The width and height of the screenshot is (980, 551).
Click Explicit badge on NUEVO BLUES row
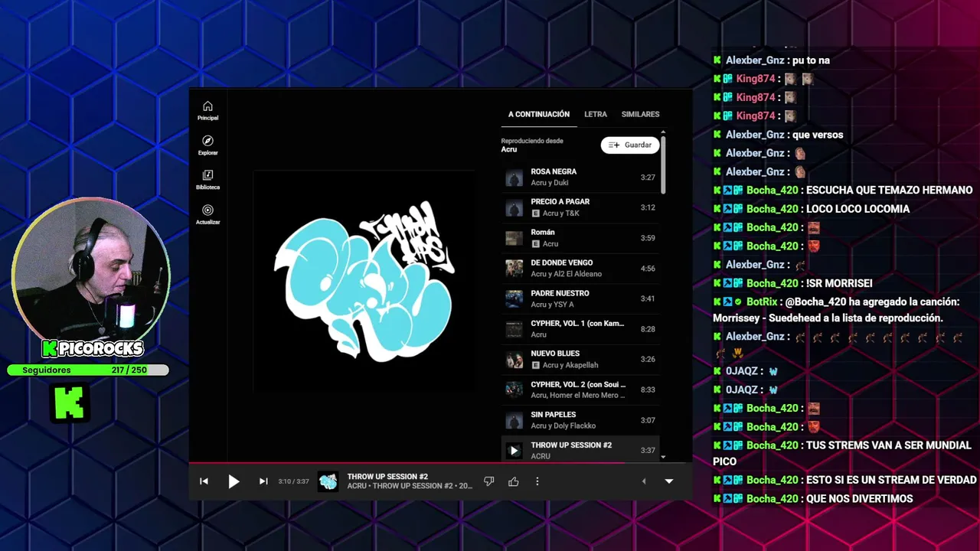coord(536,365)
